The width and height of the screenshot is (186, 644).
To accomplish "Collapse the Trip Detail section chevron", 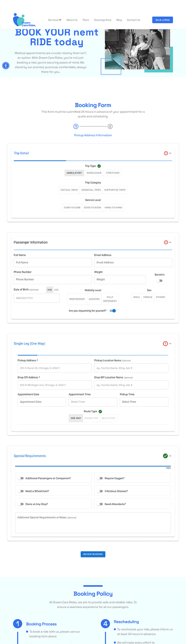I will tap(170, 153).
